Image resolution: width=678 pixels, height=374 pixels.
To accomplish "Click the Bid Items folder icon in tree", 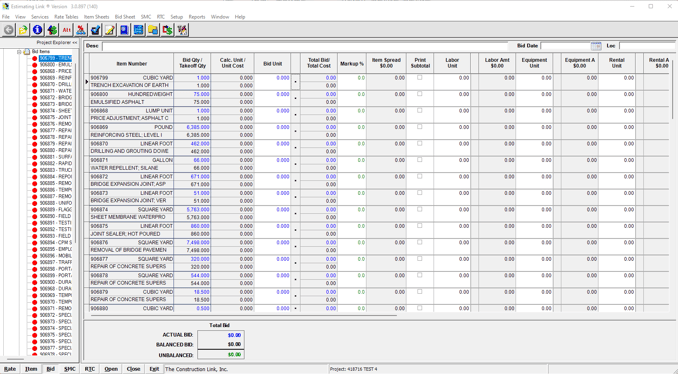I will (x=27, y=51).
